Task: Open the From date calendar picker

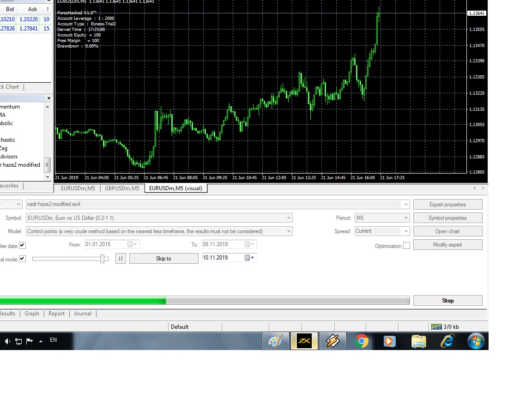Action: (x=132, y=244)
